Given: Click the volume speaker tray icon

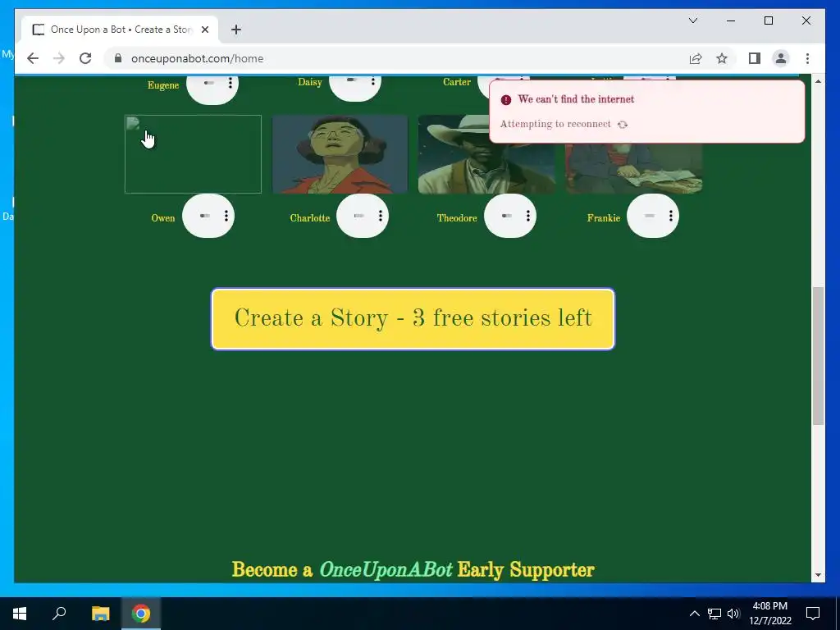Looking at the screenshot, I should [733, 614].
